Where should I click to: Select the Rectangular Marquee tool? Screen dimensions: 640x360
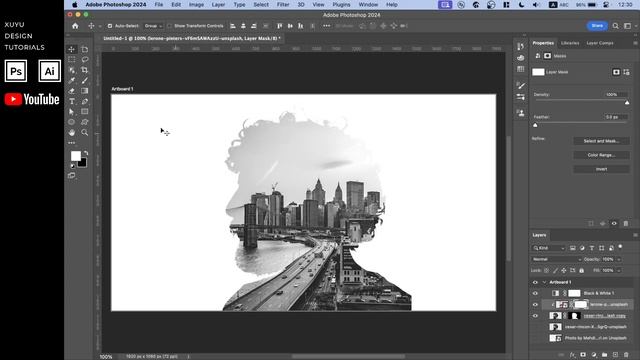[72, 60]
